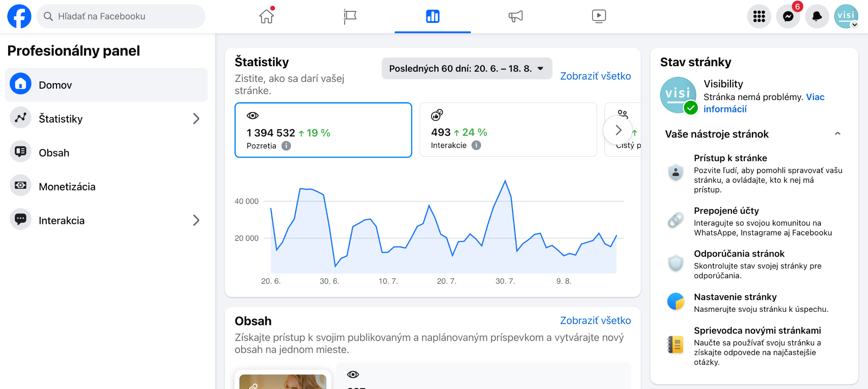Open the Facebook home feed icon

tap(267, 17)
